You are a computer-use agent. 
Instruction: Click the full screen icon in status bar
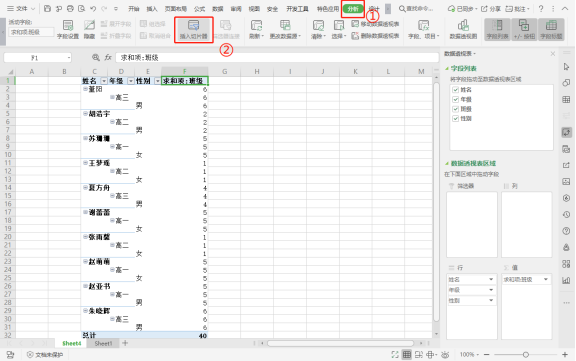[x=395, y=354]
